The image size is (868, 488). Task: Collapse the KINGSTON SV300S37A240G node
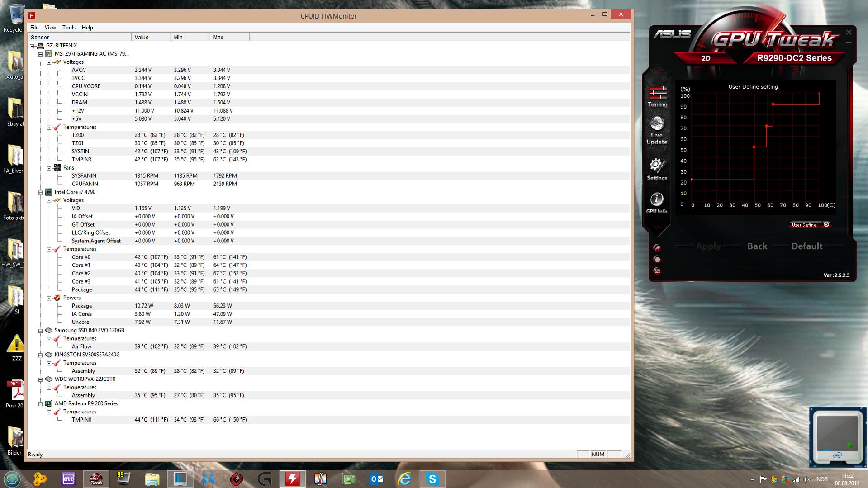tap(41, 355)
